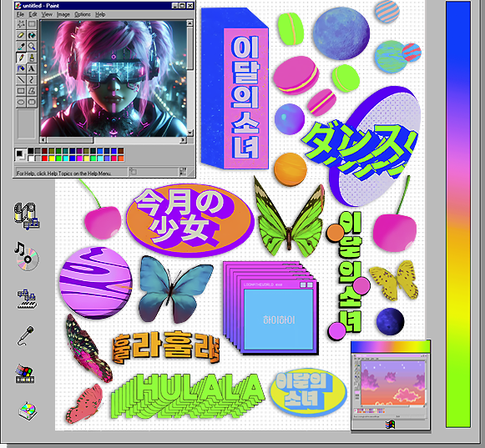Pick the Ellipse tool
This screenshot has height=448, width=485.
click(21, 102)
